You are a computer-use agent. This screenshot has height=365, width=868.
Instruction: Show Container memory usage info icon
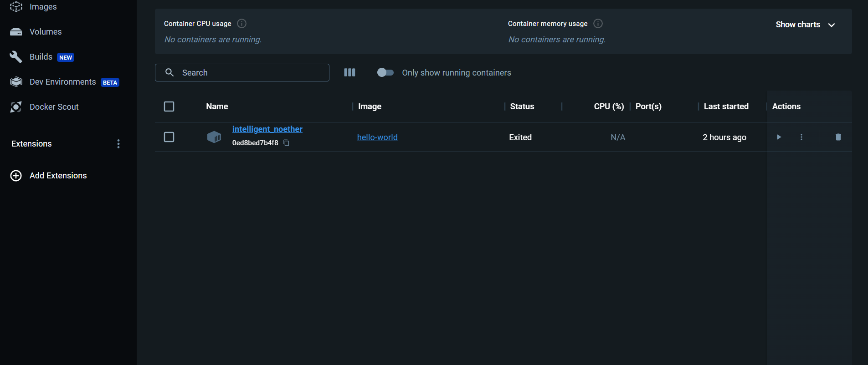tap(598, 23)
